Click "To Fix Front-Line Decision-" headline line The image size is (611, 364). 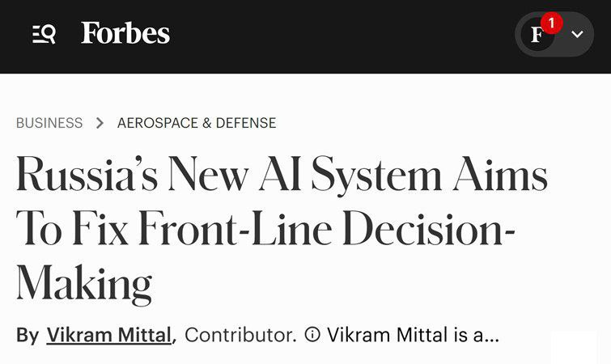coord(265,230)
